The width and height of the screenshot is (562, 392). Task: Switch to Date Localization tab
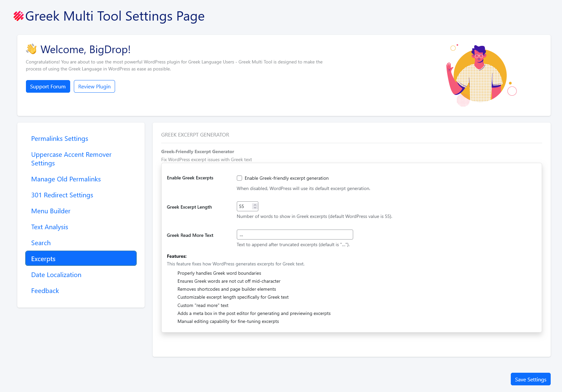[x=56, y=275]
